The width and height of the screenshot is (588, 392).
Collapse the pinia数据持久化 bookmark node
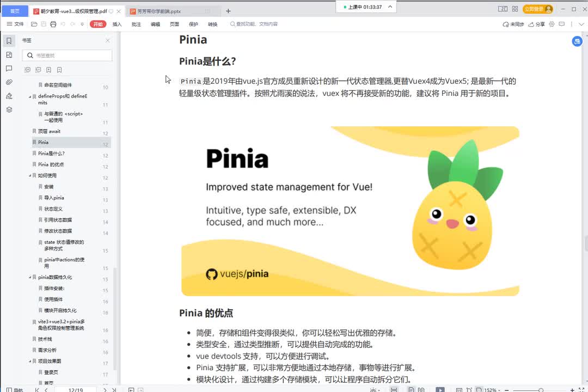30,277
